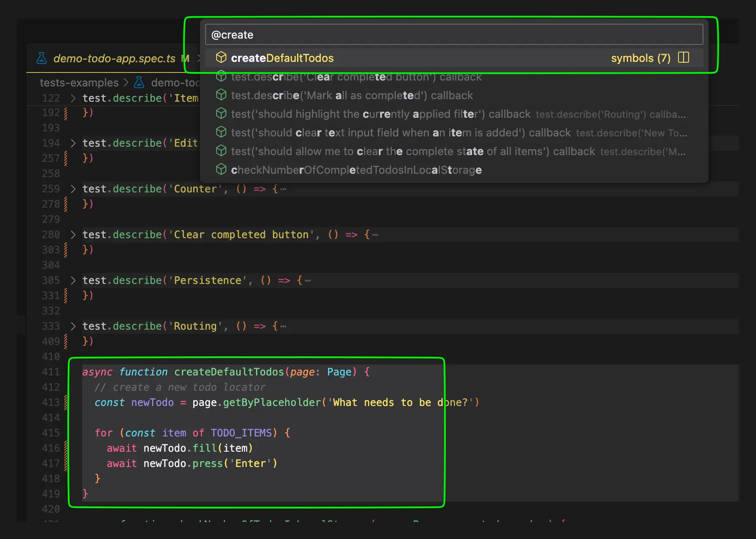Image resolution: width=756 pixels, height=539 pixels.
Task: Click the demo-tod breadcrumb file segment
Action: [x=175, y=83]
